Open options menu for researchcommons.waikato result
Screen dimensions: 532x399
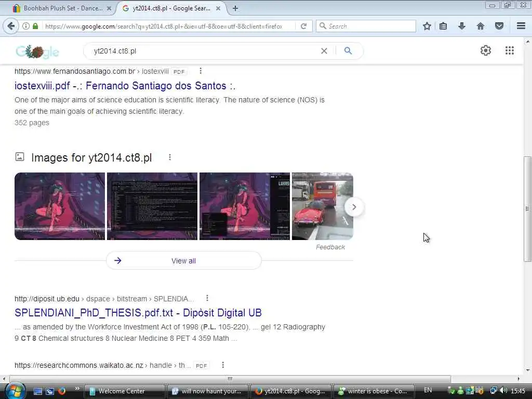[222, 365]
